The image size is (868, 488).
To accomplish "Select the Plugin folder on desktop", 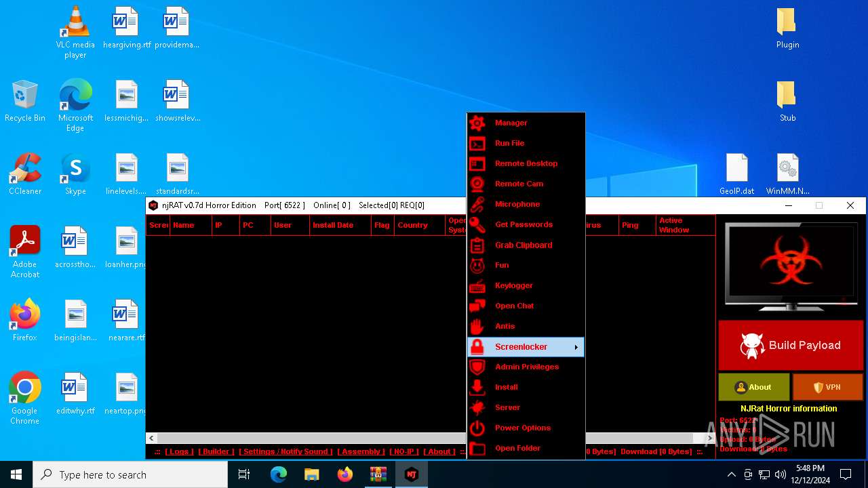I will coord(787,28).
